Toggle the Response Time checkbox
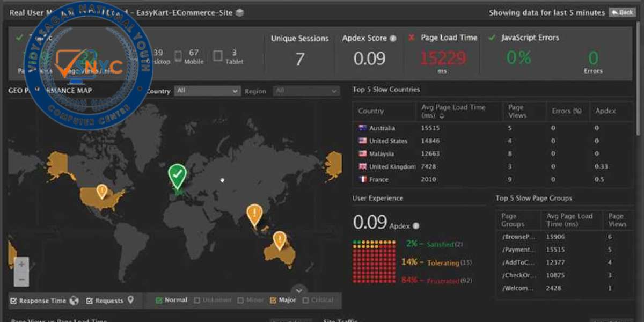Screen dimensions: 644x322 pyautogui.click(x=14, y=301)
